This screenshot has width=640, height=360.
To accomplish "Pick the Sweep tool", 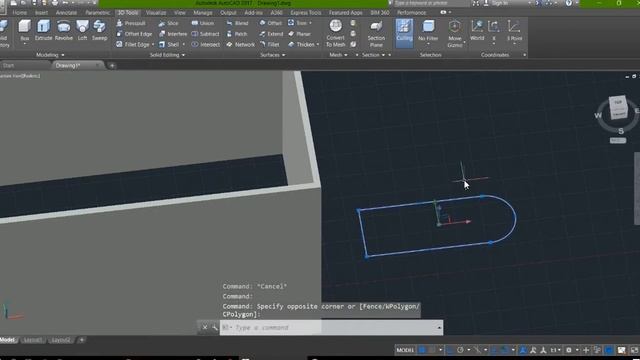I will tap(99, 31).
